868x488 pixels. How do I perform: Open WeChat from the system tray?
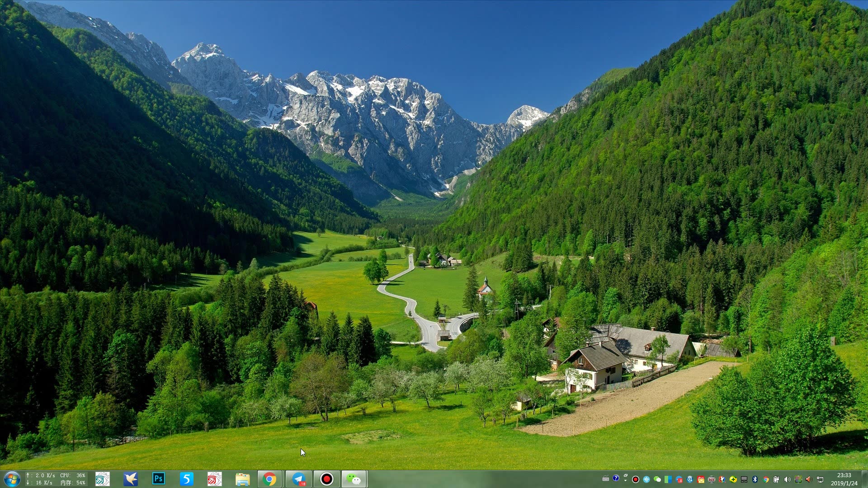[x=657, y=479]
